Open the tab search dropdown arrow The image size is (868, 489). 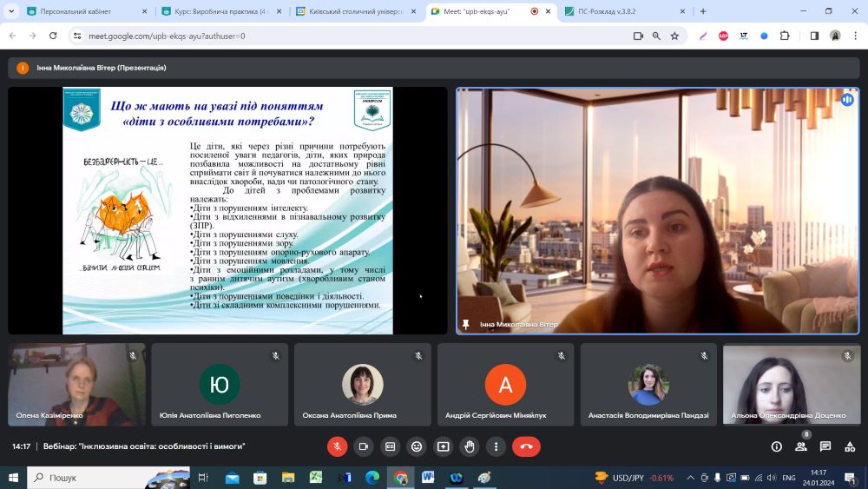coord(11,11)
